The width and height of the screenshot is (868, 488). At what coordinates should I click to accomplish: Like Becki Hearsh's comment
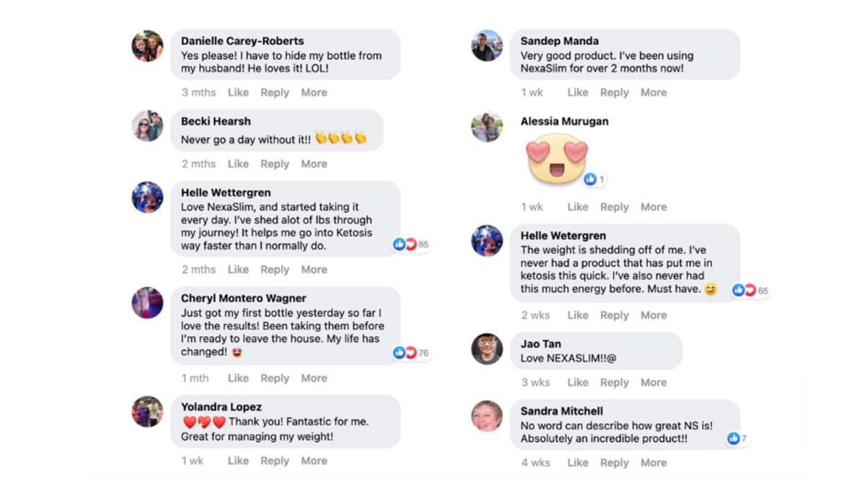[x=238, y=164]
